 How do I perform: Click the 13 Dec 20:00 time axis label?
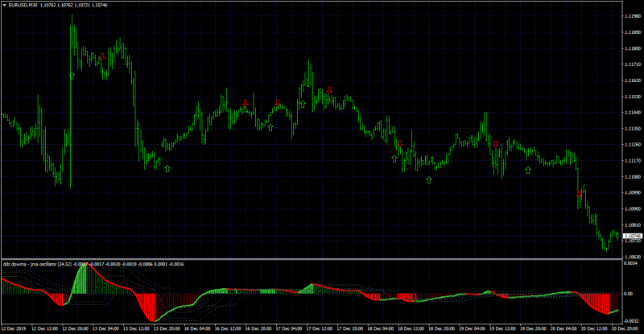pos(167,328)
